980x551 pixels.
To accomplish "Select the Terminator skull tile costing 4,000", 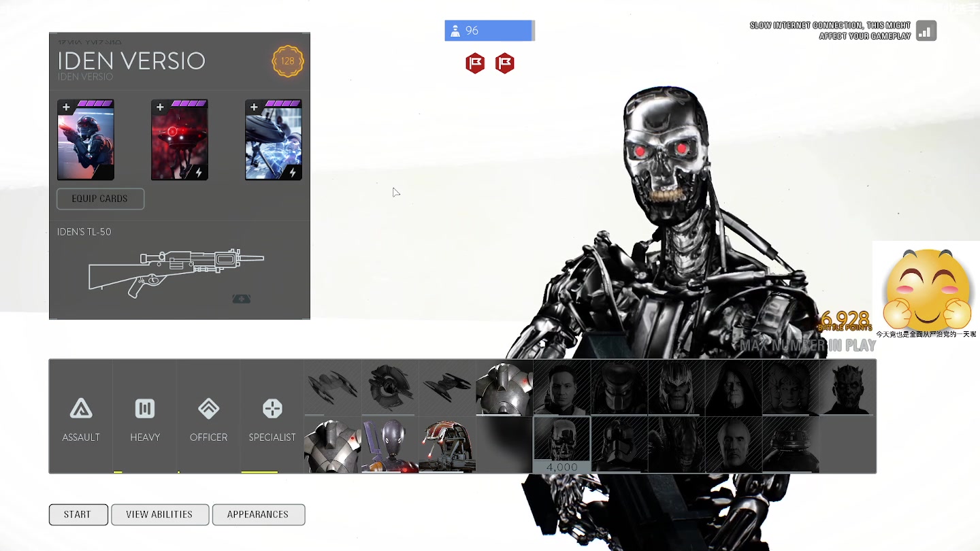I will coord(561,445).
